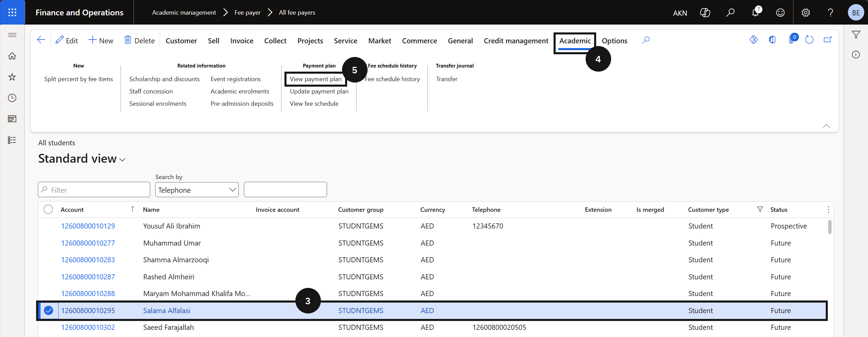
Task: Open the feedback smiley icon
Action: 780,13
